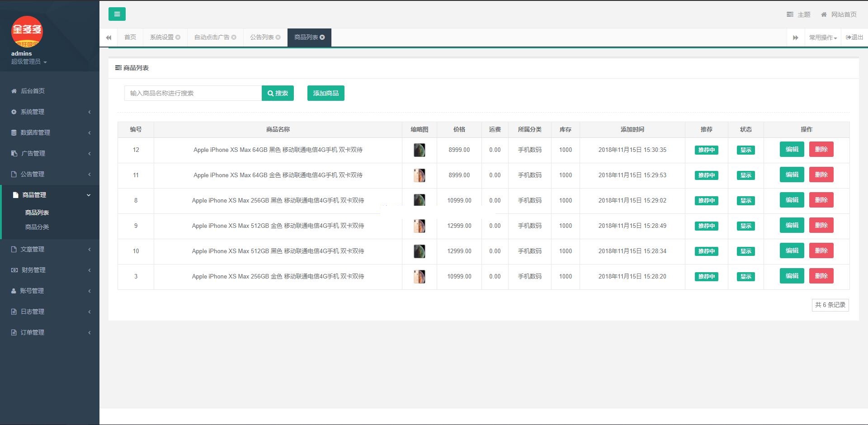
Task: Expand the 系统管理 sidebar menu
Action: [33, 112]
